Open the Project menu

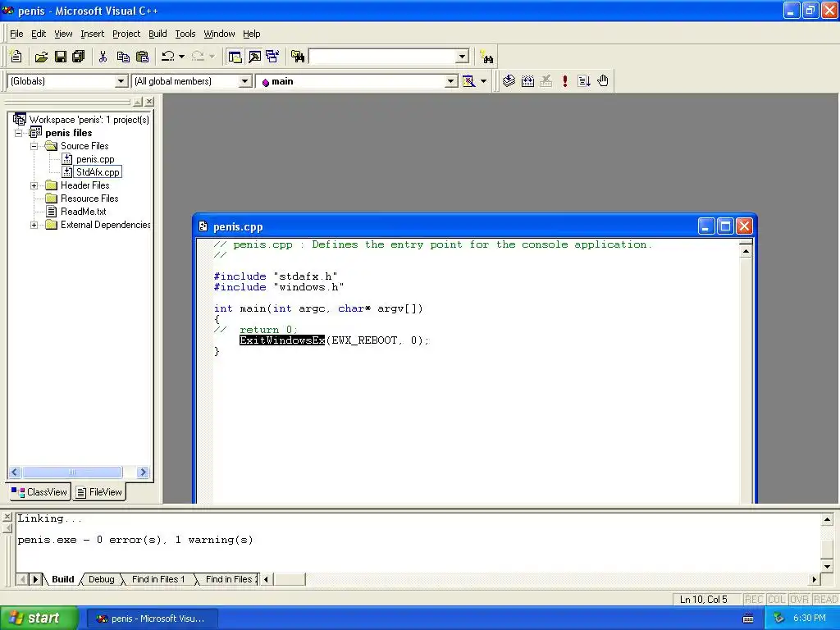[x=126, y=34]
